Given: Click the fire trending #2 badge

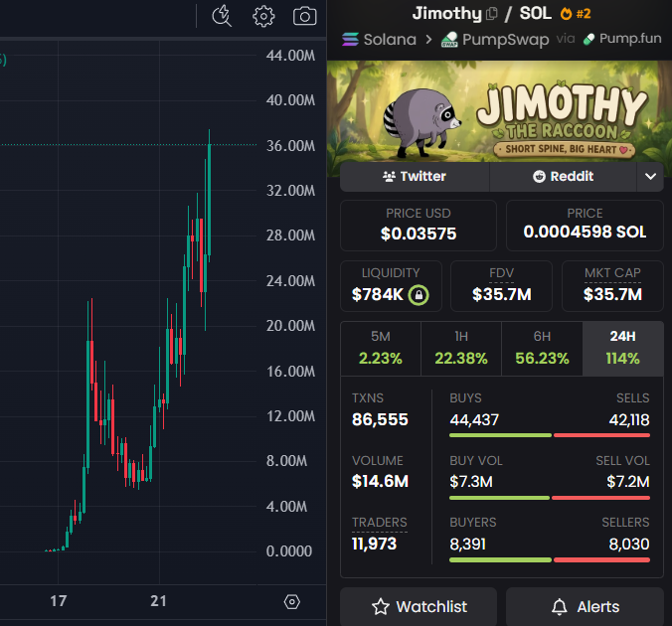Looking at the screenshot, I should pos(576,14).
